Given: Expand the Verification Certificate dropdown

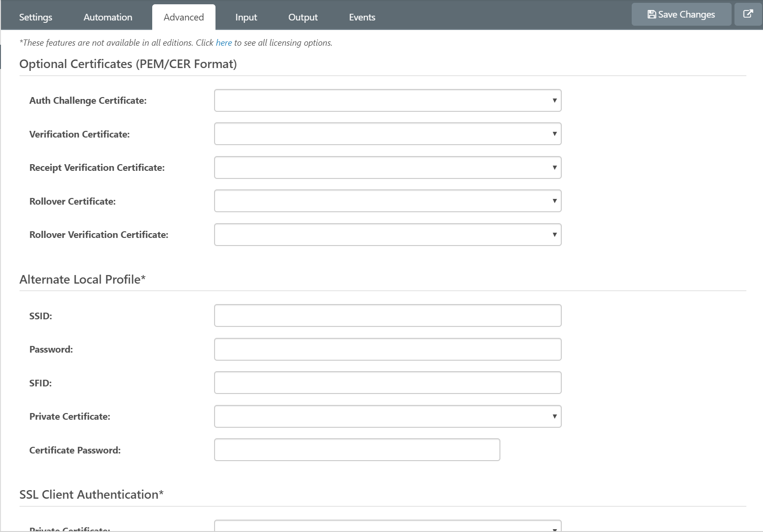Looking at the screenshot, I should point(388,134).
